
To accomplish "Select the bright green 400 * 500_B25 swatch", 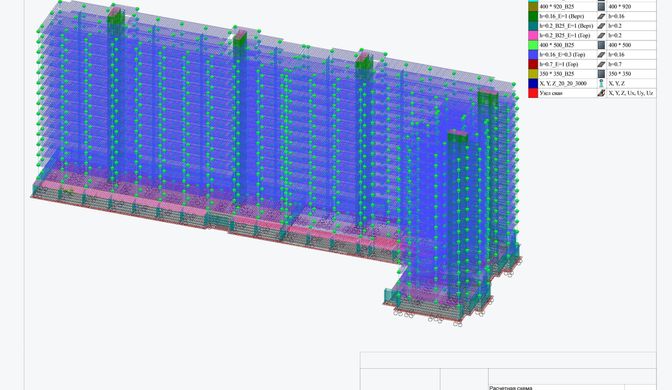I will (x=533, y=45).
